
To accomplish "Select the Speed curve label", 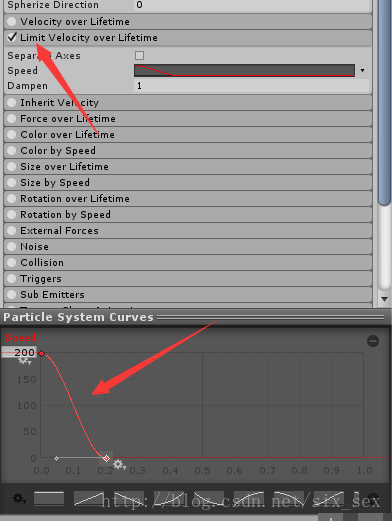I will click(20, 338).
